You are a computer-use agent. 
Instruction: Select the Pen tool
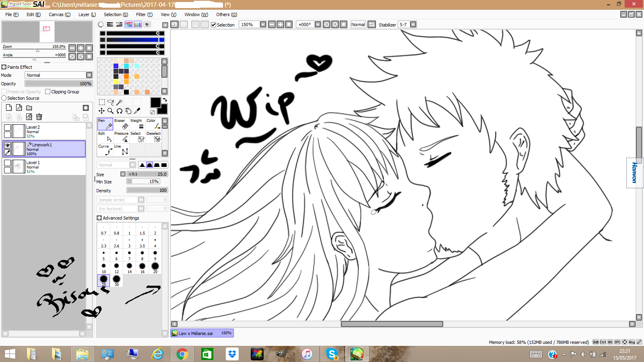click(x=105, y=124)
